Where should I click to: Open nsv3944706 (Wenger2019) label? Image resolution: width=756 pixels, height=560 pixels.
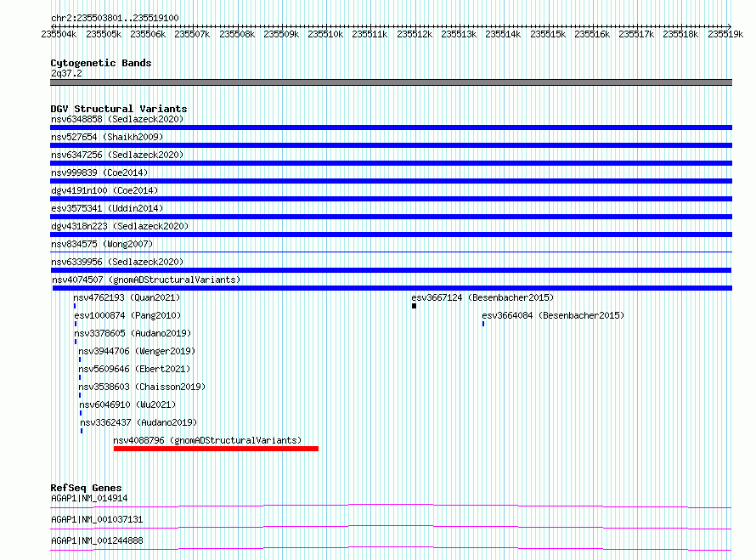tap(137, 351)
